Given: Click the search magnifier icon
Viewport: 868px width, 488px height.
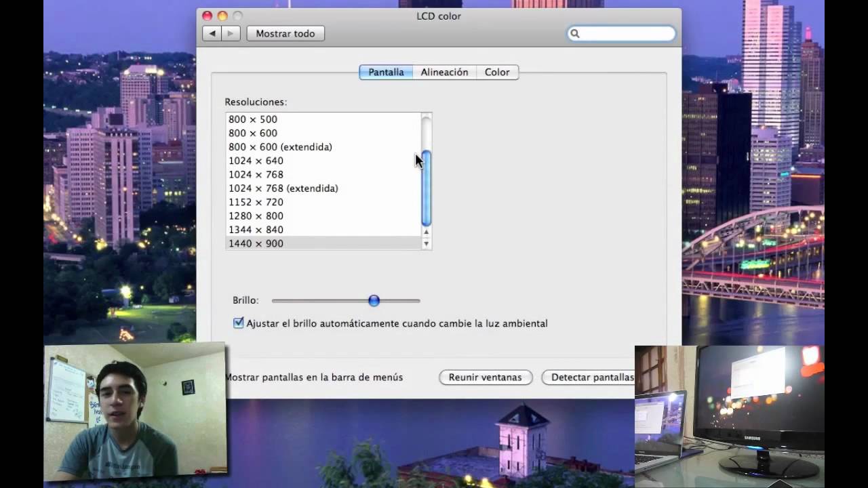Looking at the screenshot, I should click(574, 33).
